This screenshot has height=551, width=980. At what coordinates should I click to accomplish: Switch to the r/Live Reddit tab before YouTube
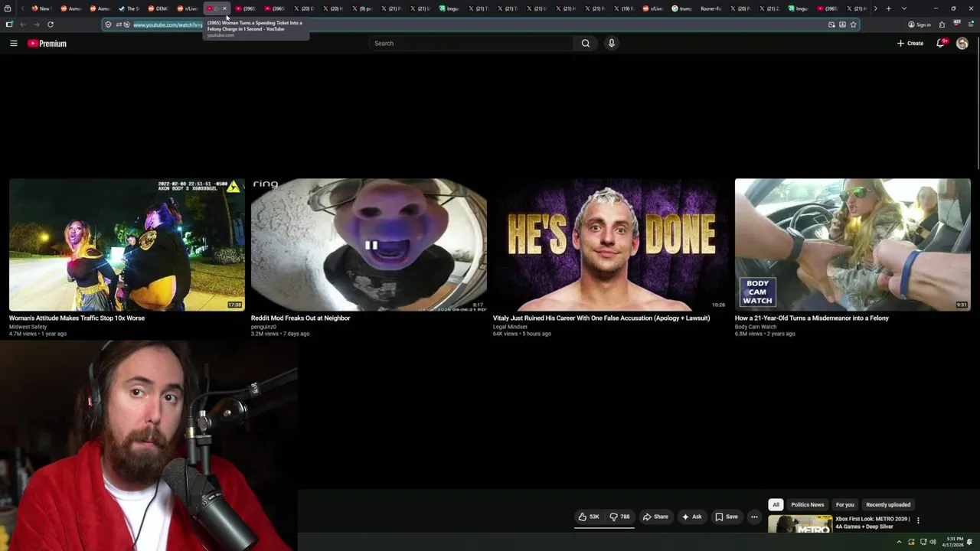pyautogui.click(x=187, y=8)
